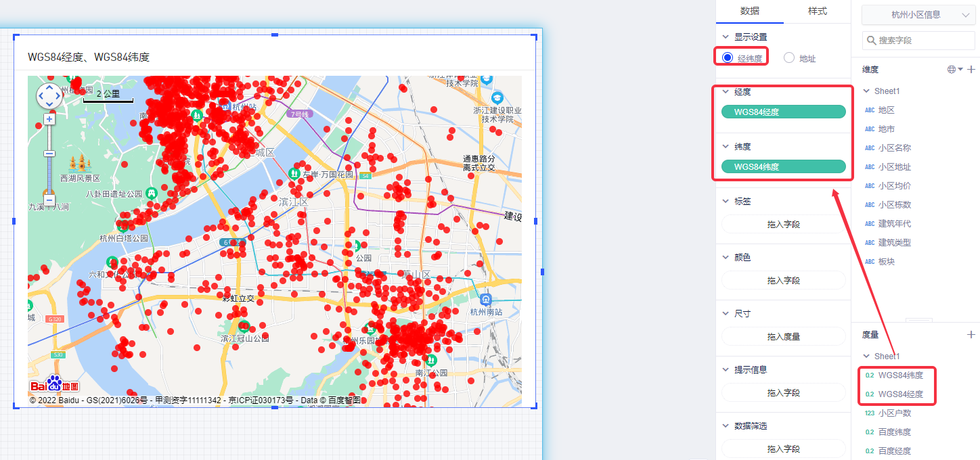Click the 杭州南站 station icon on the map
Screen dimensions: 980x460
[x=485, y=300]
